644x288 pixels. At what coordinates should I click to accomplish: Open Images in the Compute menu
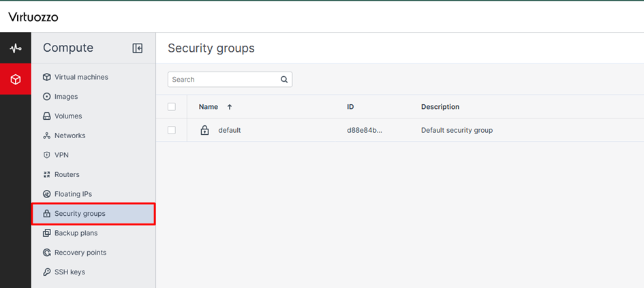[66, 97]
